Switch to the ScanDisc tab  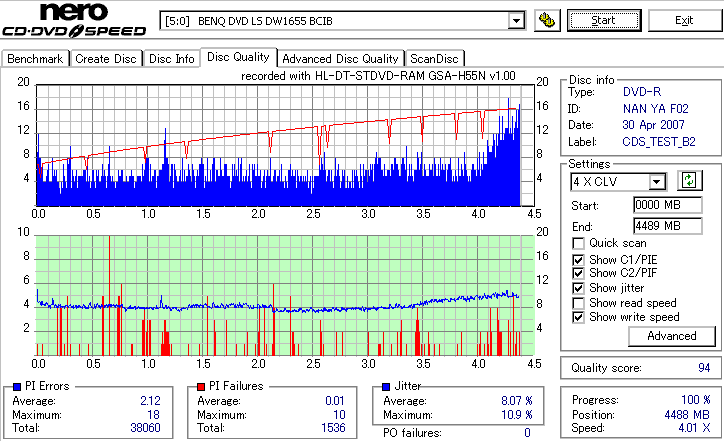point(434,59)
